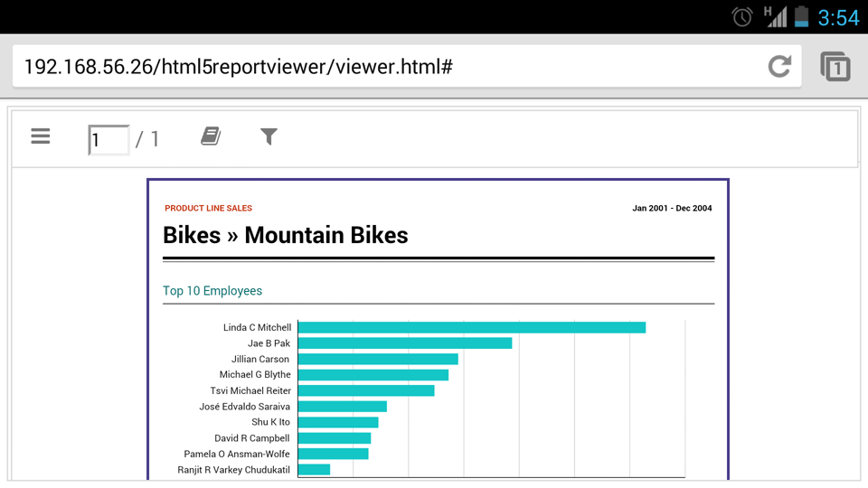The width and height of the screenshot is (868, 488).
Task: Click the Jillian Carson bar
Action: [x=378, y=359]
